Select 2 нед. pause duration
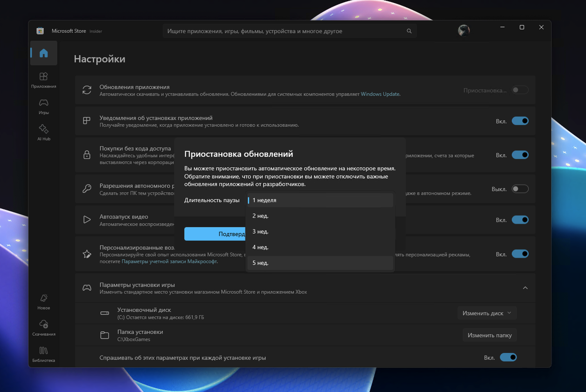This screenshot has height=392, width=586. coord(320,216)
